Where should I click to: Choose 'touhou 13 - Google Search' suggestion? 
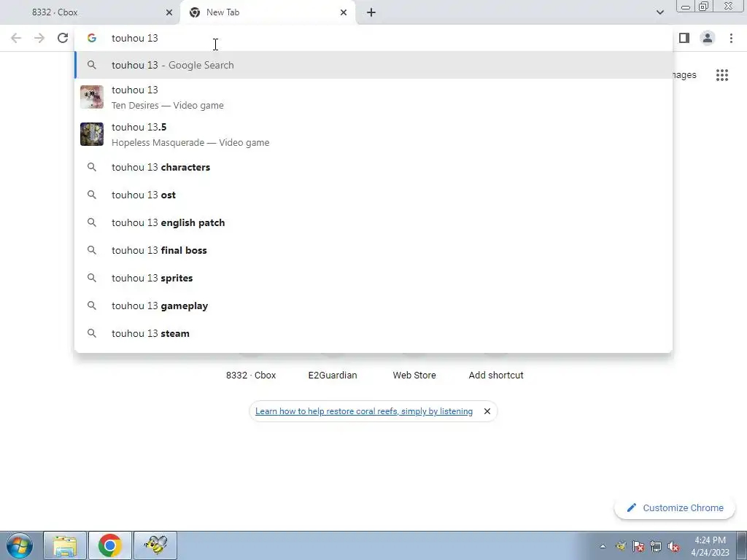point(373,65)
